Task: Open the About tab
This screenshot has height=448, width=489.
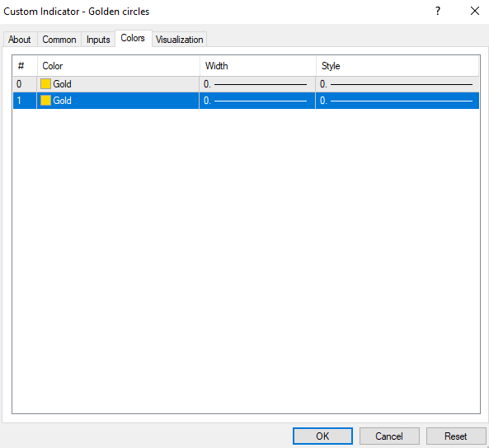Action: click(x=19, y=40)
